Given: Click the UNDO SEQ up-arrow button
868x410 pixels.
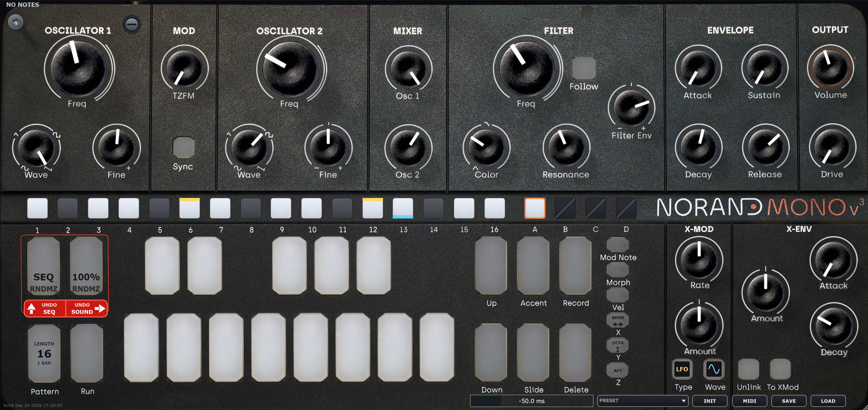Looking at the screenshot, I should (45, 308).
